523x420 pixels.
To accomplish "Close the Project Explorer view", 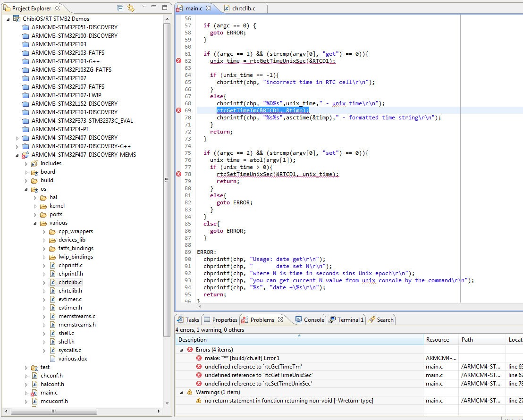I will pos(57,8).
